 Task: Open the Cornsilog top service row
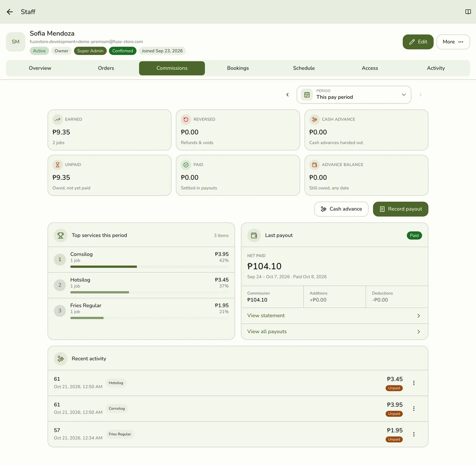click(x=141, y=260)
